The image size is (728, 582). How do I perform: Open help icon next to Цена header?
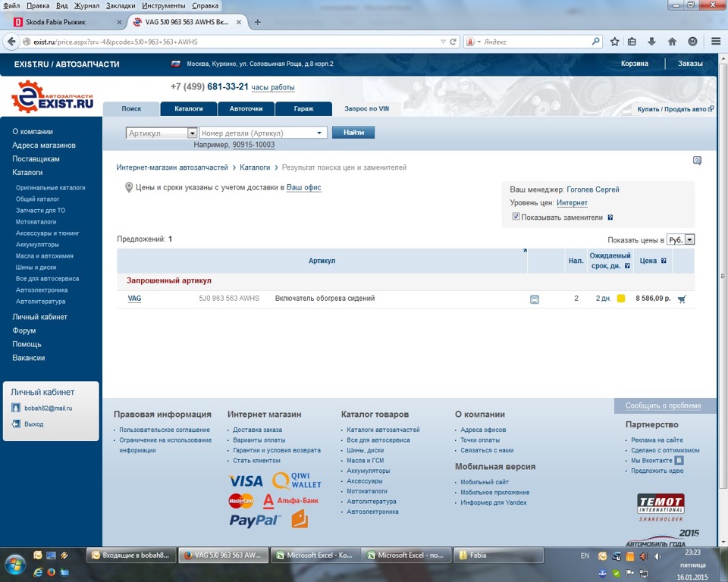[664, 261]
